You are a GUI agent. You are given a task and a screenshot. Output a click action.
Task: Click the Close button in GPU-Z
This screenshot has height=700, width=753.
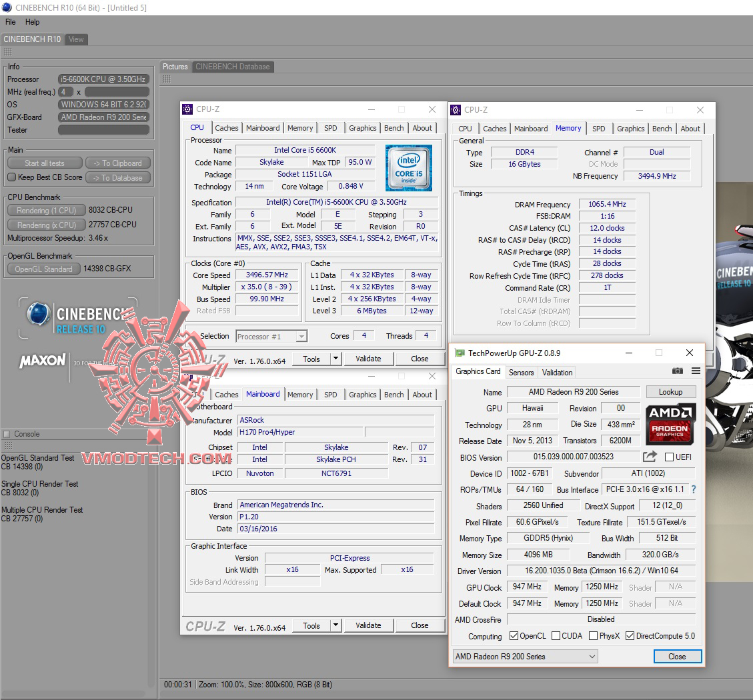point(677,656)
